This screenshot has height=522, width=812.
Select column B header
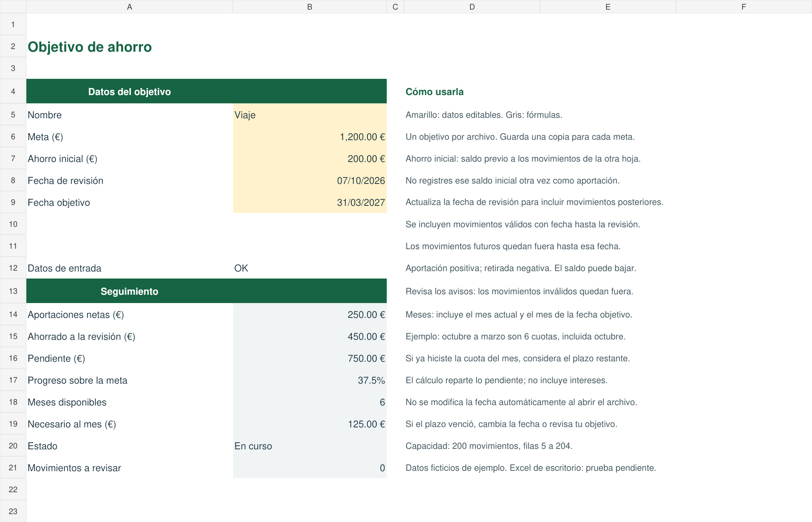[310, 7]
